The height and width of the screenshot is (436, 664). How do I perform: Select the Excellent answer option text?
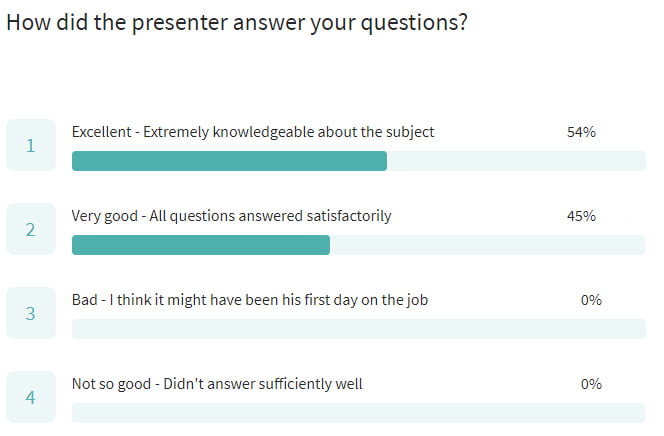253,132
